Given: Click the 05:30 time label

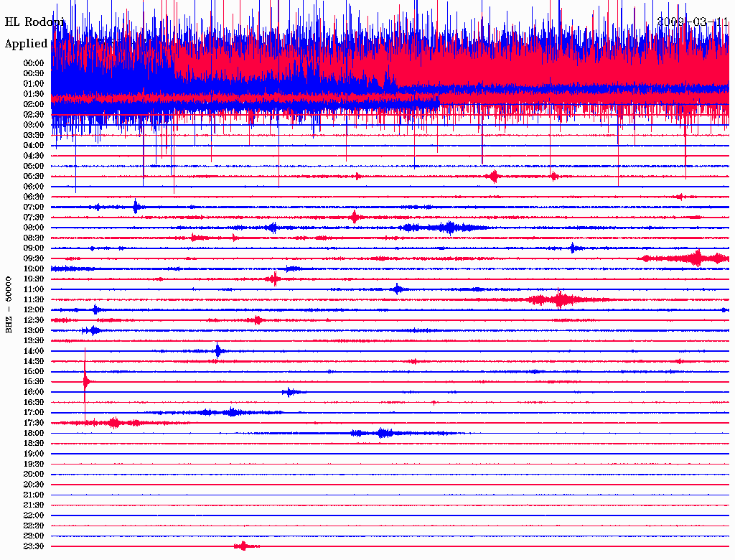Looking at the screenshot, I should pyautogui.click(x=33, y=177).
